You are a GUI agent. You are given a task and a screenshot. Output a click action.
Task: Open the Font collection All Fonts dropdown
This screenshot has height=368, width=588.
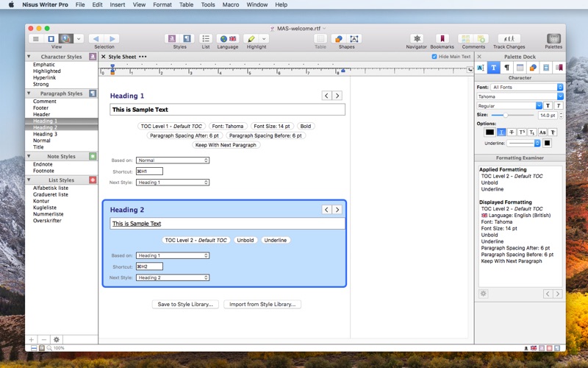[x=527, y=87]
